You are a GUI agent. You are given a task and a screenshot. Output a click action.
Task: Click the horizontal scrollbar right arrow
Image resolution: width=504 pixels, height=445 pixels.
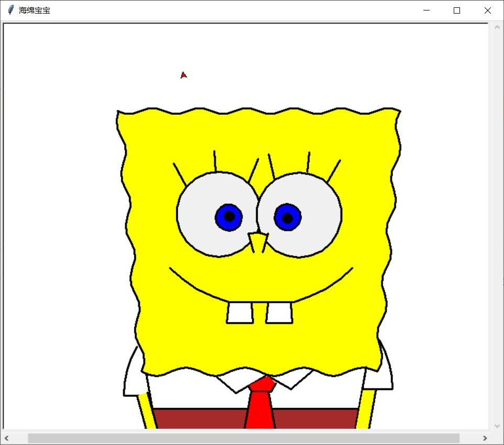[485, 438]
